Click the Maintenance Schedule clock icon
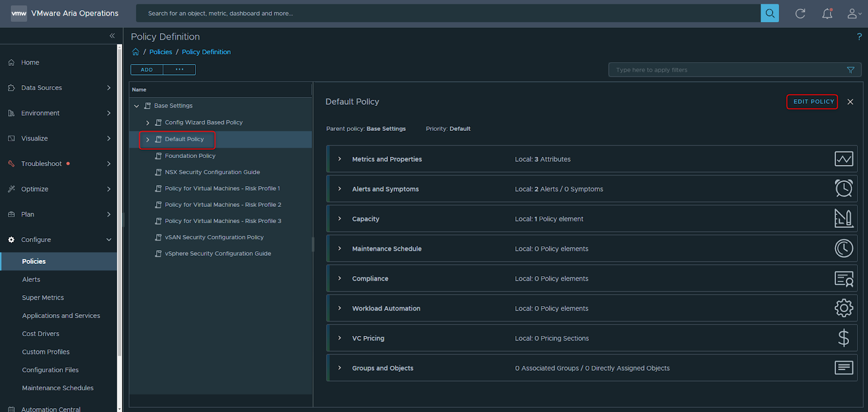Image resolution: width=868 pixels, height=412 pixels. (x=844, y=248)
